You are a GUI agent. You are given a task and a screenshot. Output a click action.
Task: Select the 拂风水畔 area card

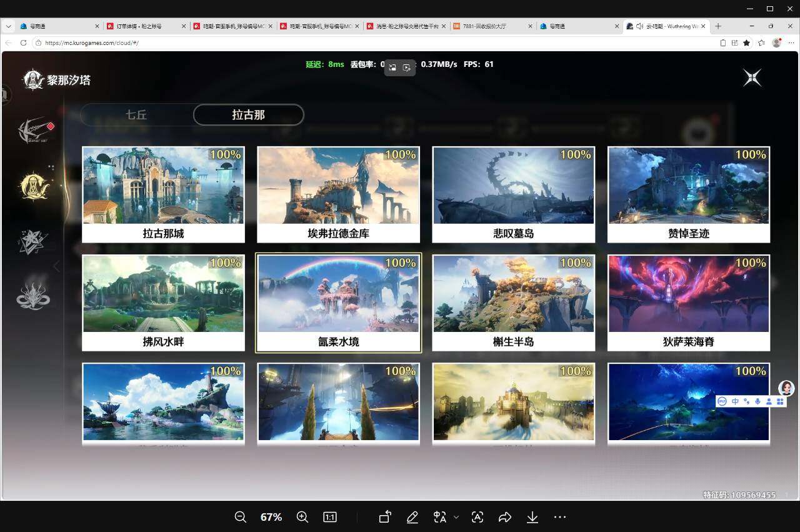tap(163, 303)
